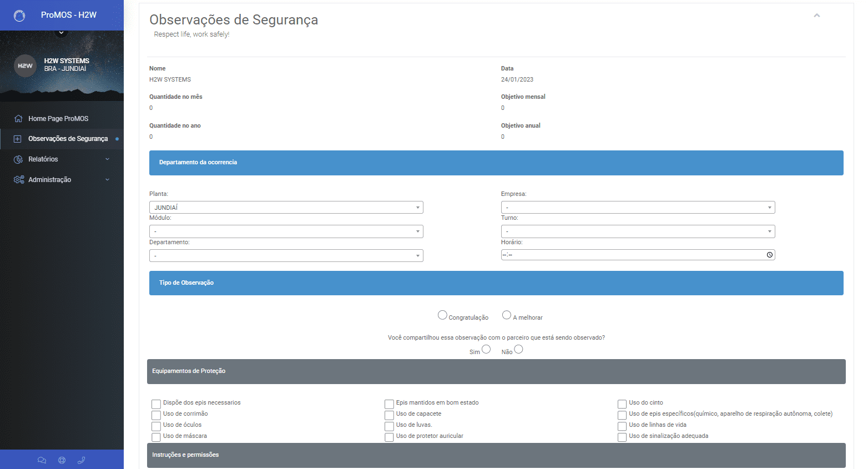Image resolution: width=868 pixels, height=469 pixels.
Task: Check Uso de luvas
Action: (x=389, y=426)
